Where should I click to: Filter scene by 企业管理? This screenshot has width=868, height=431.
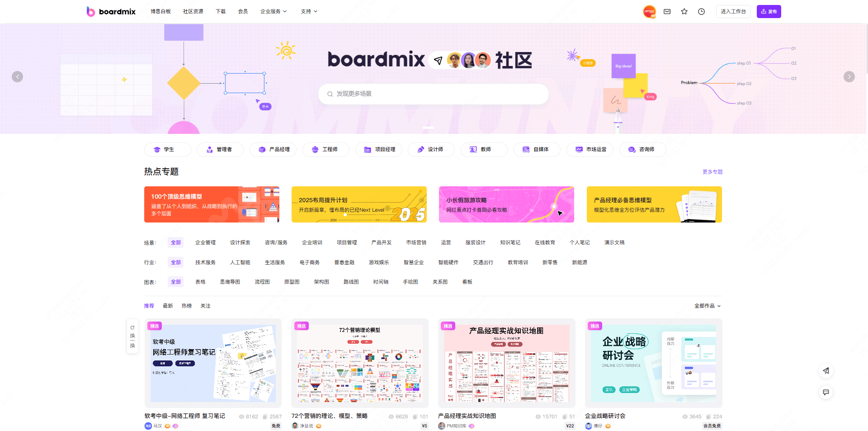[205, 243]
